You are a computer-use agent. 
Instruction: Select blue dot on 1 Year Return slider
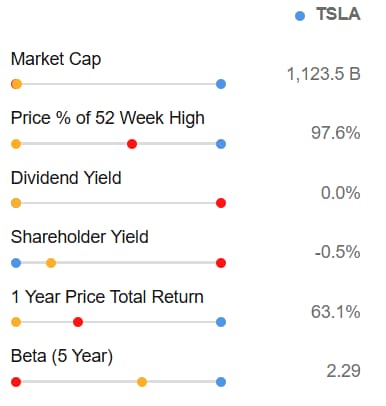(x=221, y=322)
